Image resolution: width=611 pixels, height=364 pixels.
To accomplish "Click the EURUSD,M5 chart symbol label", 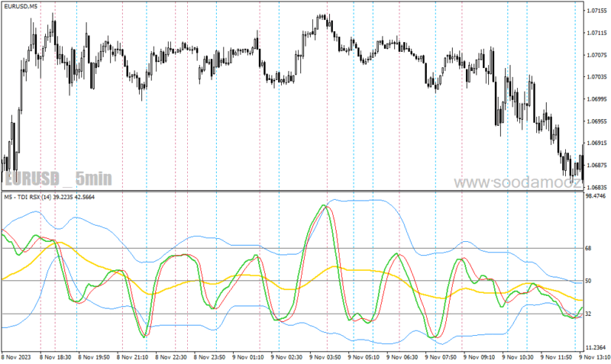I will click(21, 7).
